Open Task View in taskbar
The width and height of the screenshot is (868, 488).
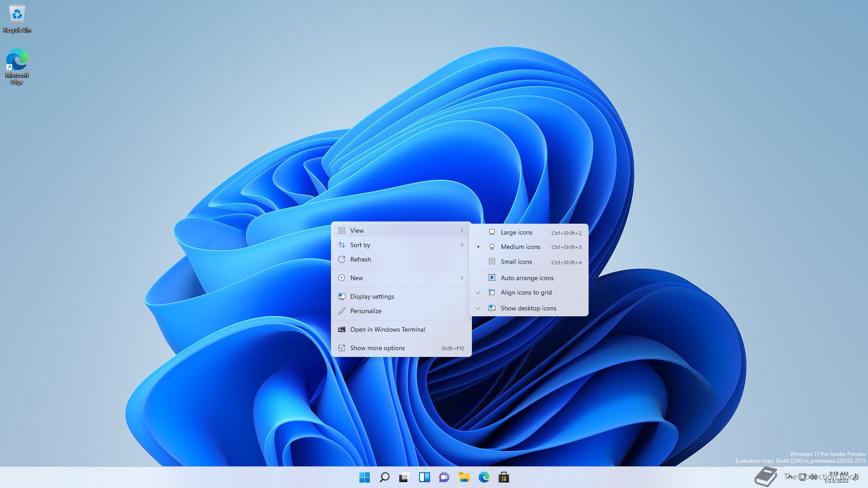(x=404, y=477)
